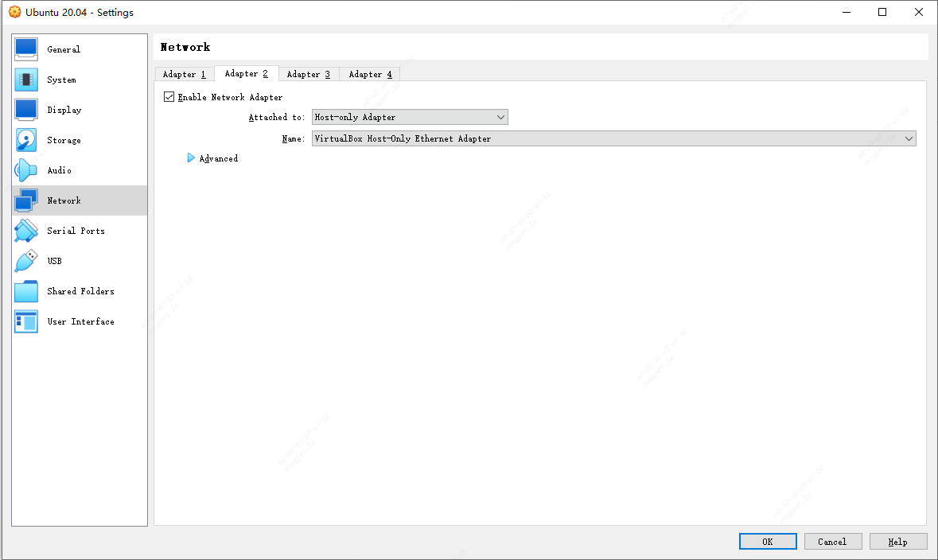Select the System label in sidebar
This screenshot has height=560, width=938.
[61, 80]
